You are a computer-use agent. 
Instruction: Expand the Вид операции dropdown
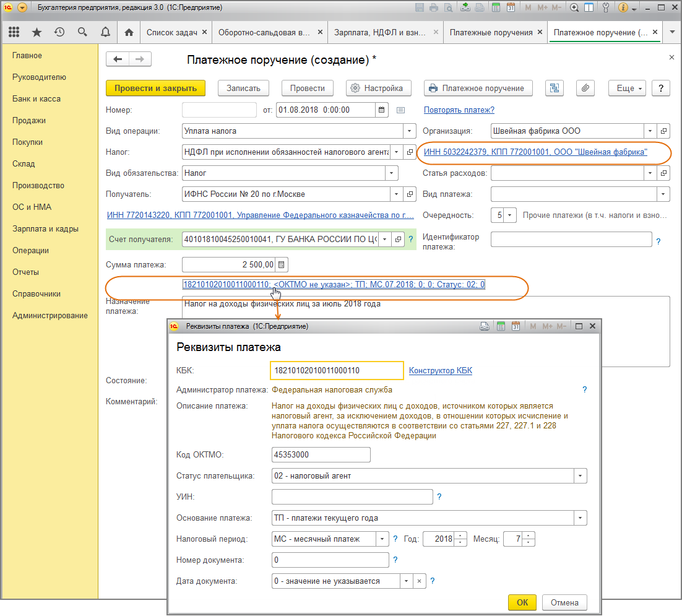(409, 131)
